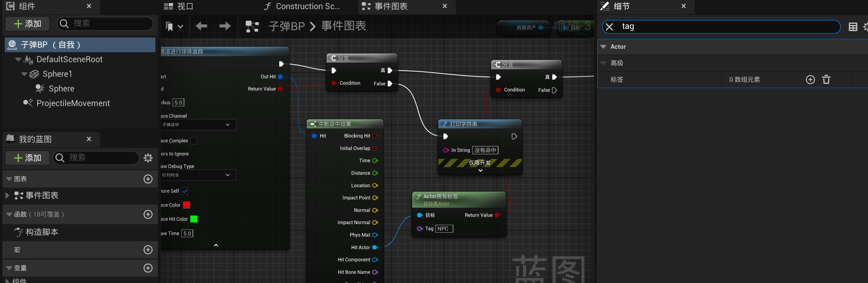The image size is (868, 283).
Task: Click Actor拥有标签 function node icon
Action: coord(419,196)
